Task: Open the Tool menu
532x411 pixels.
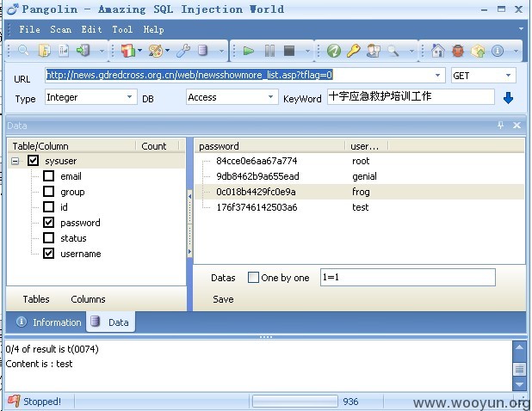Action: click(x=122, y=29)
